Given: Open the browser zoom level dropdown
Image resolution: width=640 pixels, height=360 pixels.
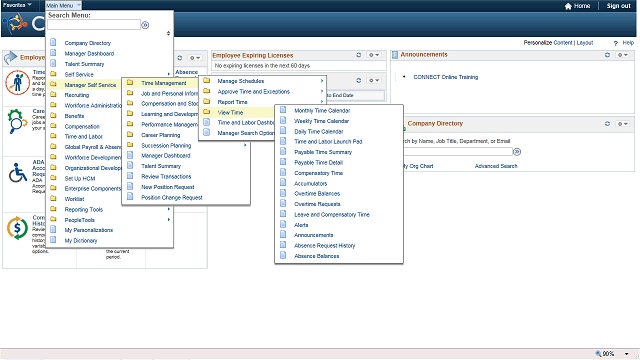Looking at the screenshot, I should point(627,353).
